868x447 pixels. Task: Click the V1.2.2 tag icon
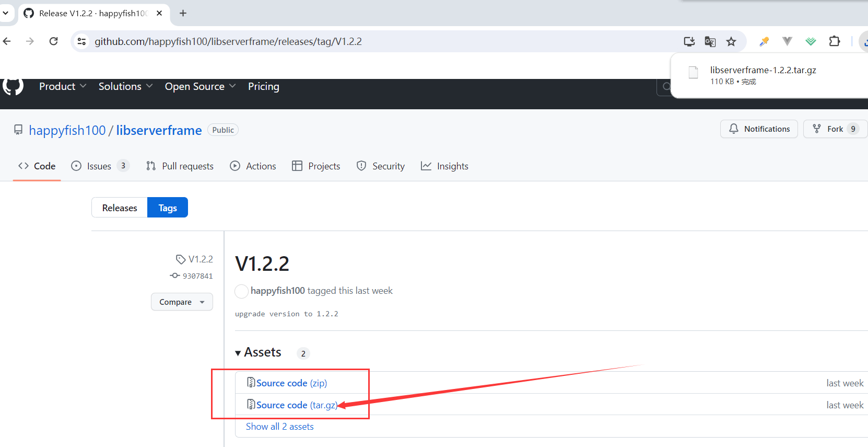(x=181, y=259)
